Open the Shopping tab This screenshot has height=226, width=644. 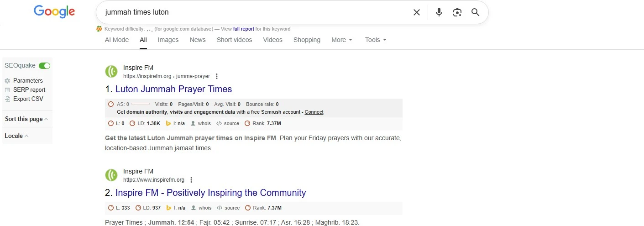[307, 40]
